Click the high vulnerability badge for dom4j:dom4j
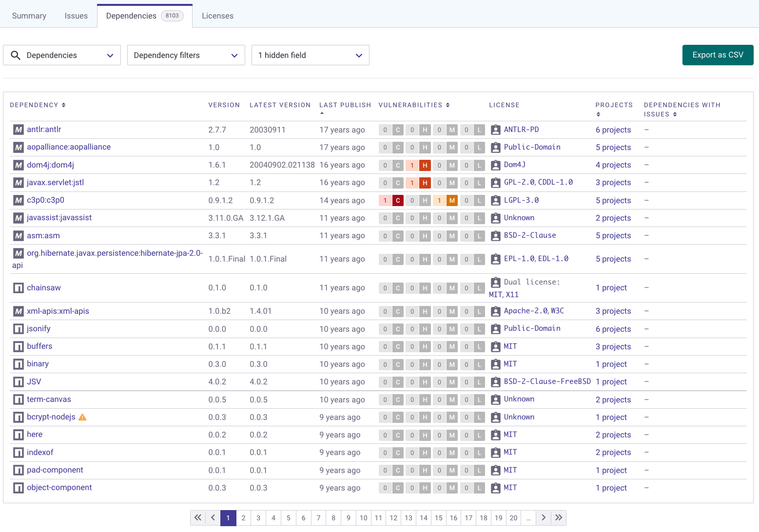759x532 pixels. [418, 165]
